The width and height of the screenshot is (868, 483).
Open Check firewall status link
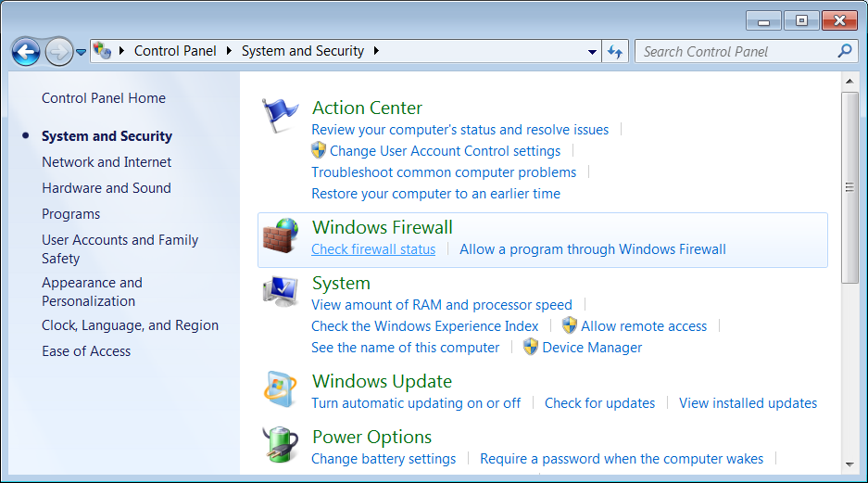[x=373, y=249]
